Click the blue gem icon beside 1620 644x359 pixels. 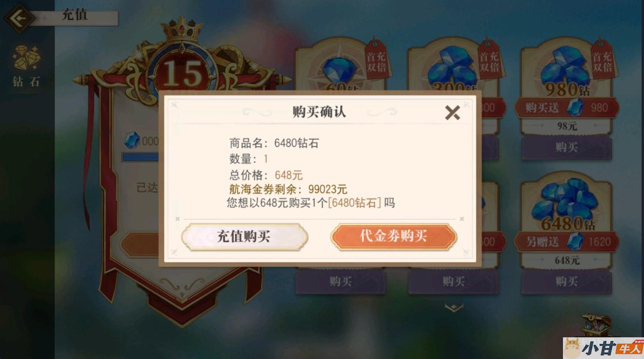pos(575,241)
